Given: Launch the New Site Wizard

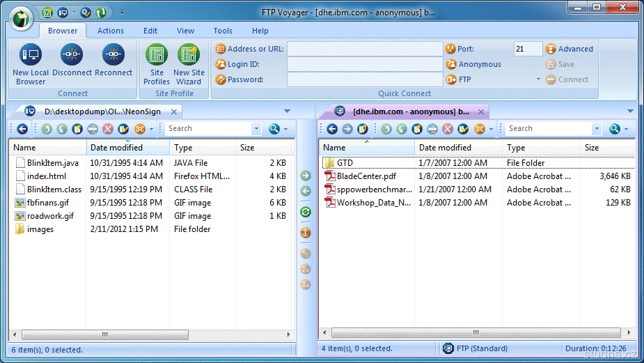Looking at the screenshot, I should pyautogui.click(x=189, y=56).
